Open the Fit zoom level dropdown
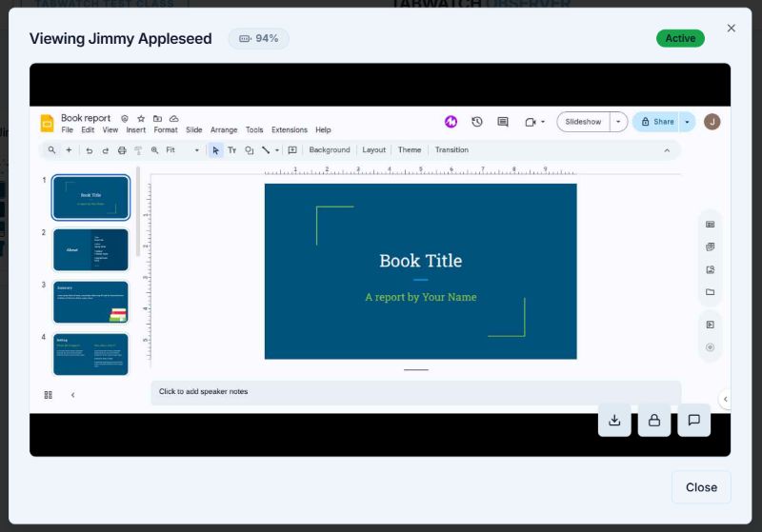This screenshot has height=532, width=762. 182,150
